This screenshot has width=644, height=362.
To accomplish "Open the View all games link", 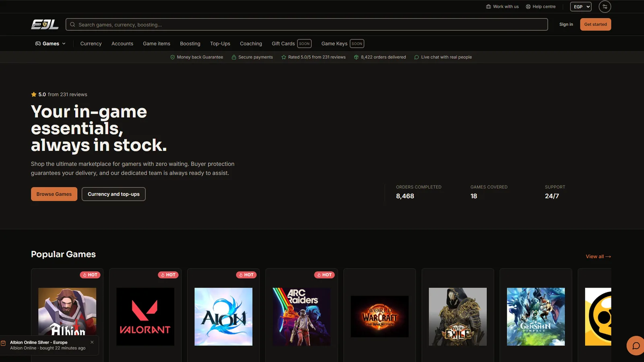I will (598, 257).
